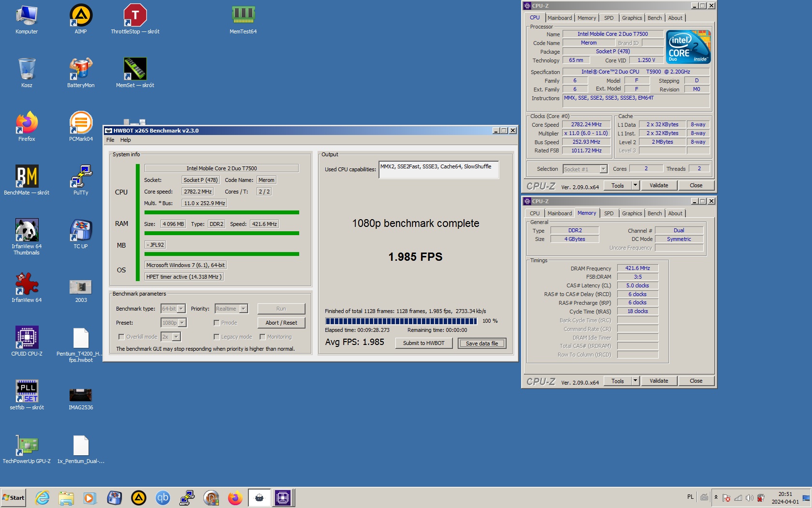The height and width of the screenshot is (508, 812).
Task: Open the Start menu
Action: click(14, 497)
